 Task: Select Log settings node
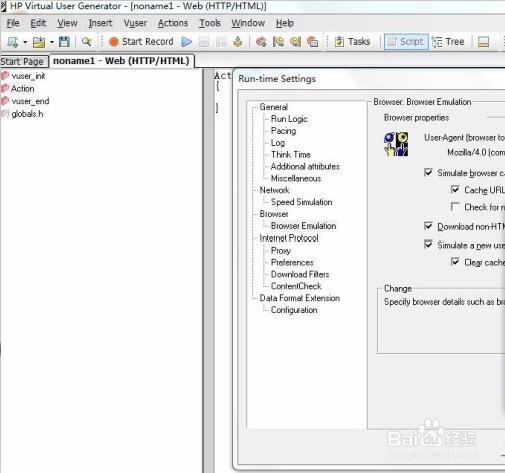point(278,143)
